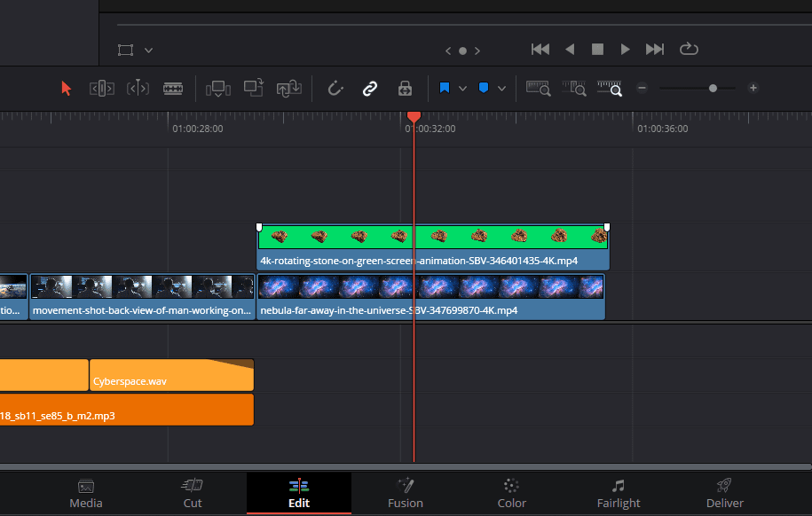Click Detail Zoom icon

click(574, 89)
